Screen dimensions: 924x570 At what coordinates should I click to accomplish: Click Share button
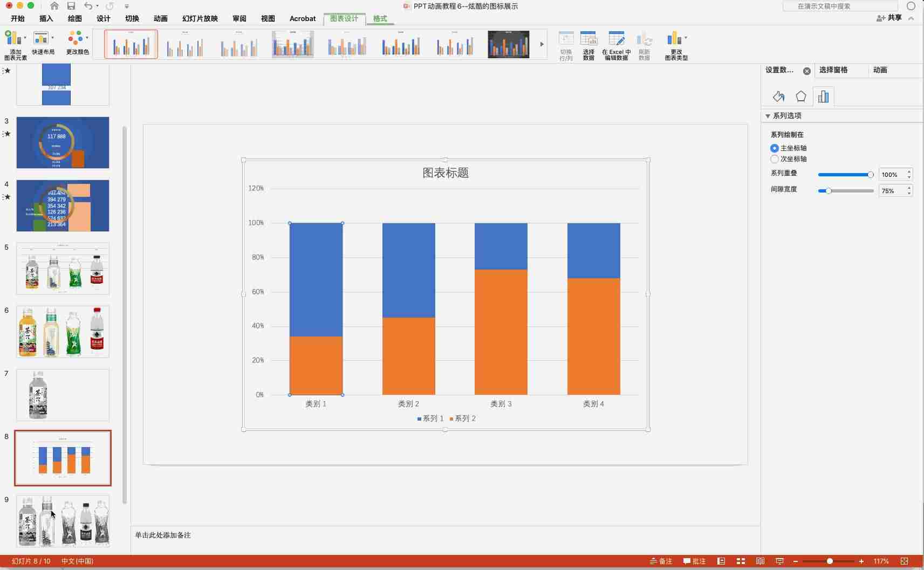point(889,18)
